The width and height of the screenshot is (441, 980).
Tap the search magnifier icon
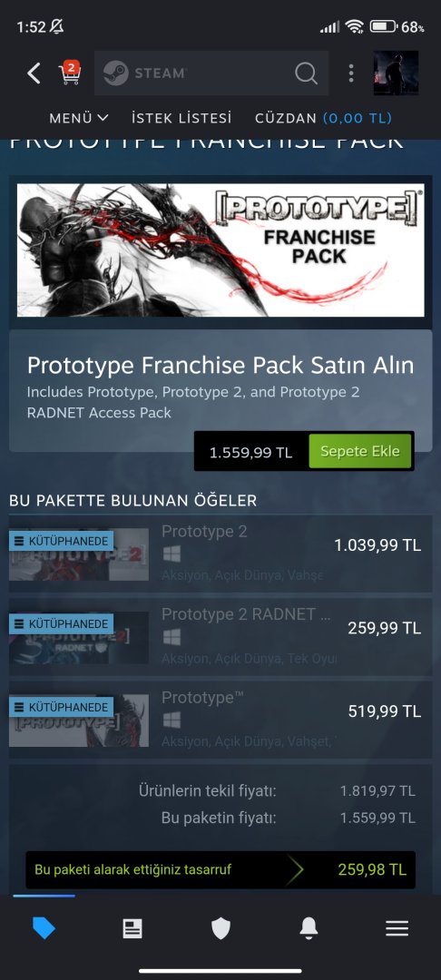[306, 73]
